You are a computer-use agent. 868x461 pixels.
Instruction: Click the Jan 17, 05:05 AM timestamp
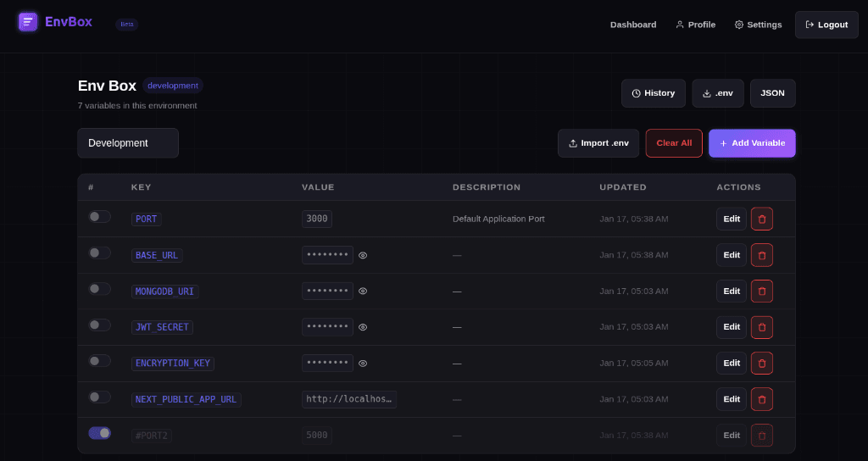click(x=634, y=363)
